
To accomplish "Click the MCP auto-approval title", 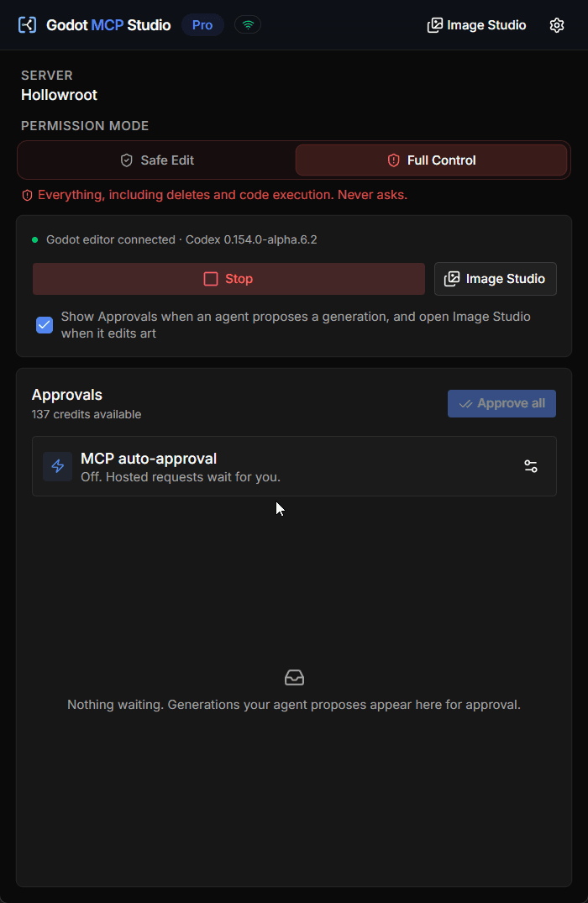I will pyautogui.click(x=149, y=459).
